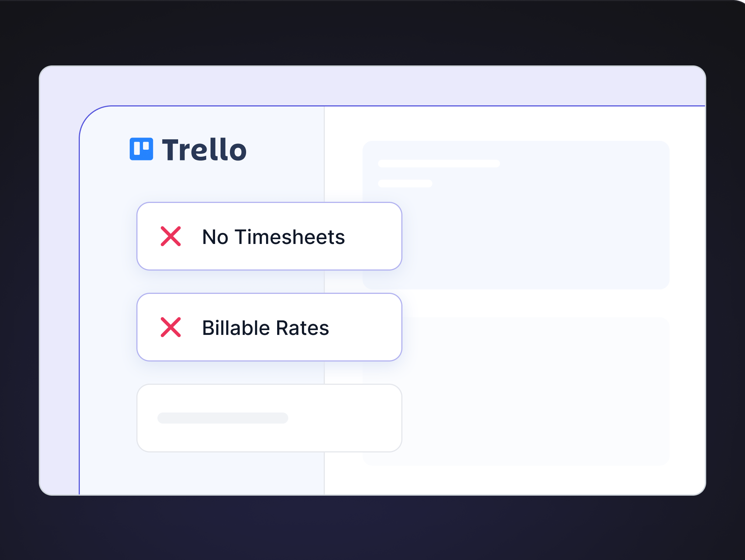
Task: Click the red X beside No Timesheets
Action: pyautogui.click(x=171, y=236)
